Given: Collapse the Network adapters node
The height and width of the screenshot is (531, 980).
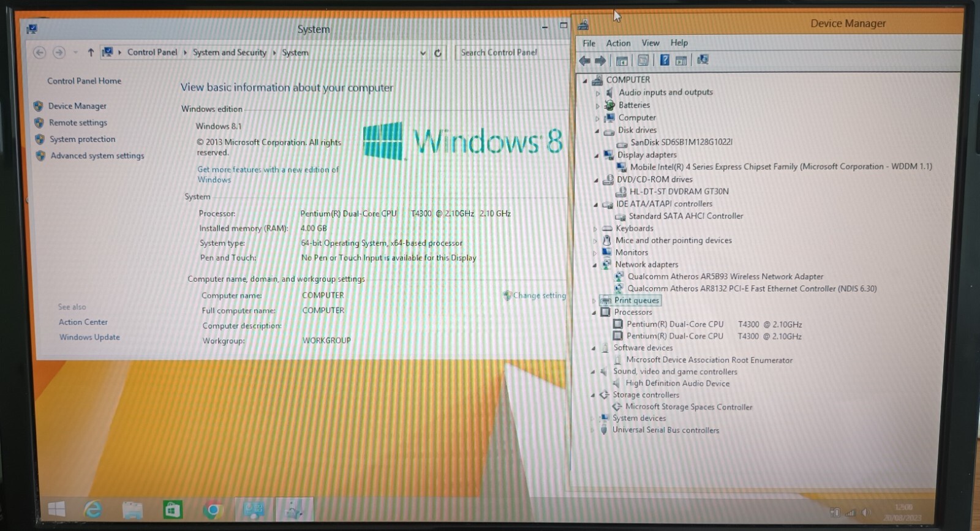Looking at the screenshot, I should tap(595, 265).
